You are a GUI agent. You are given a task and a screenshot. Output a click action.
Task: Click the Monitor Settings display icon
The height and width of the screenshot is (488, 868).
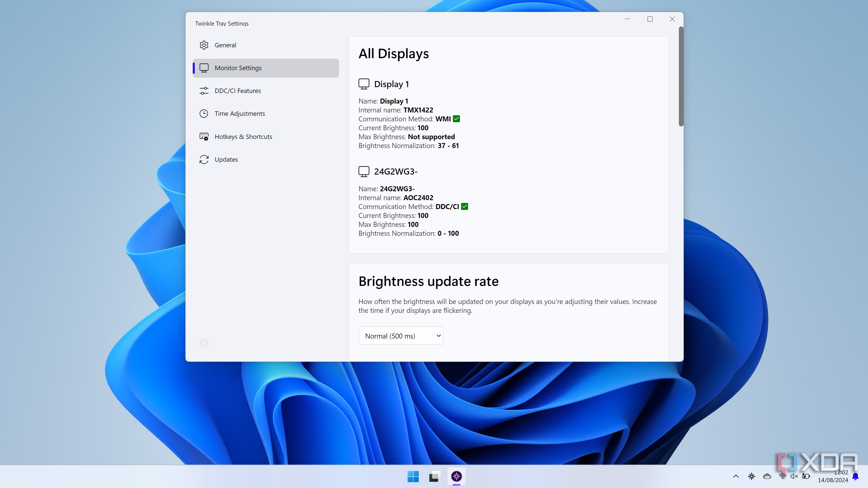point(204,68)
